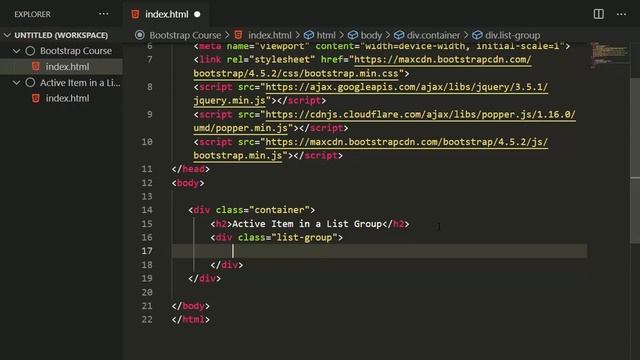This screenshot has height=360, width=640.
Task: Click div.container breadcrumb item
Action: click(x=433, y=35)
